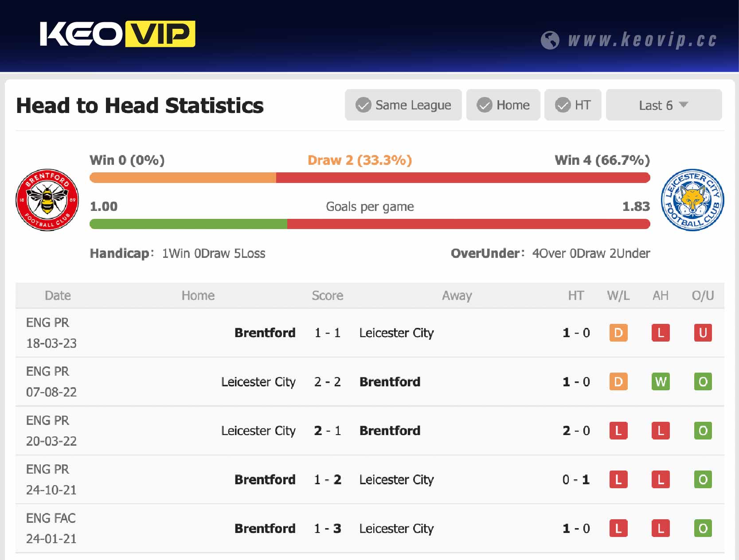The height and width of the screenshot is (560, 739).
Task: Click the Goals per game progress bar
Action: [369, 224]
